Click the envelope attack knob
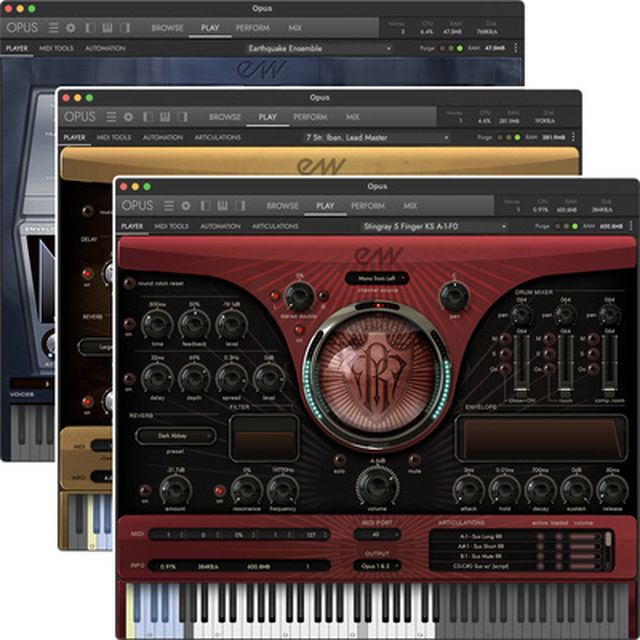This screenshot has width=640, height=640. click(x=469, y=489)
